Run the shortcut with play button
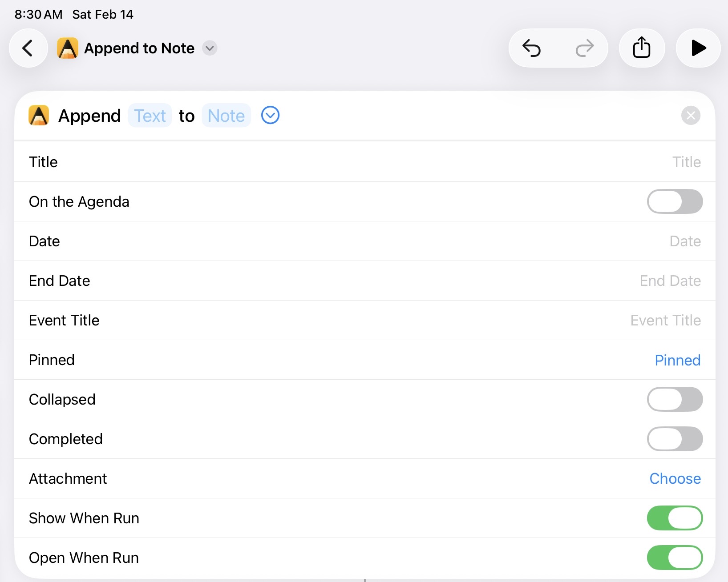 (x=698, y=48)
